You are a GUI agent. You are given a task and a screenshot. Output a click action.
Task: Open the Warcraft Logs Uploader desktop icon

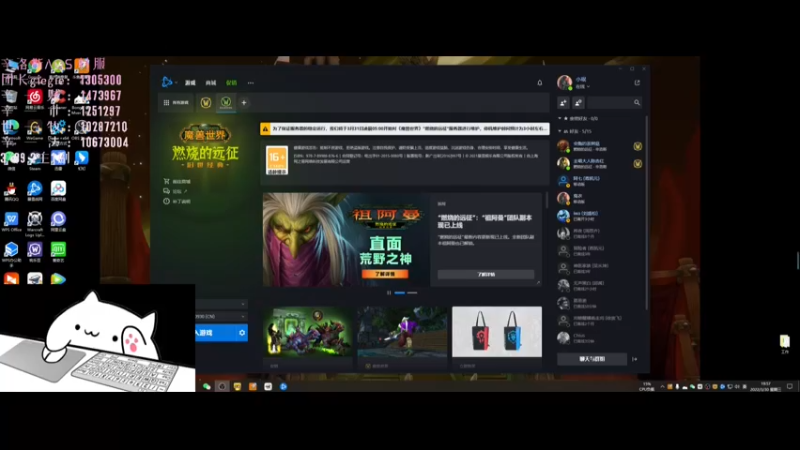coord(35,223)
